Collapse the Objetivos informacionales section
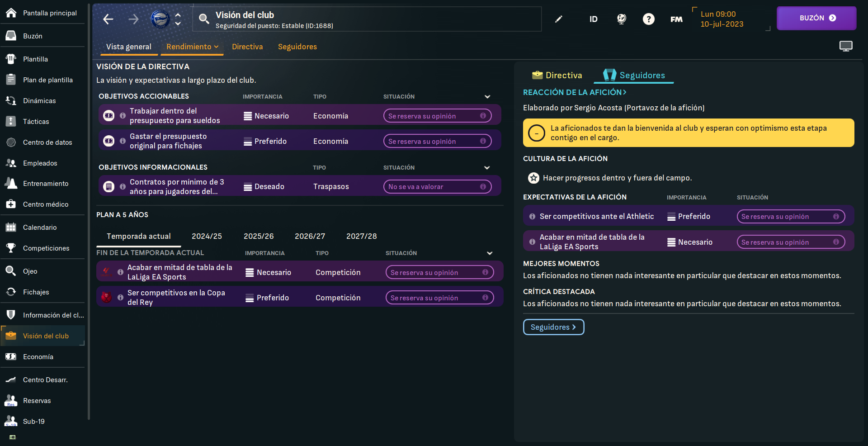 [487, 167]
